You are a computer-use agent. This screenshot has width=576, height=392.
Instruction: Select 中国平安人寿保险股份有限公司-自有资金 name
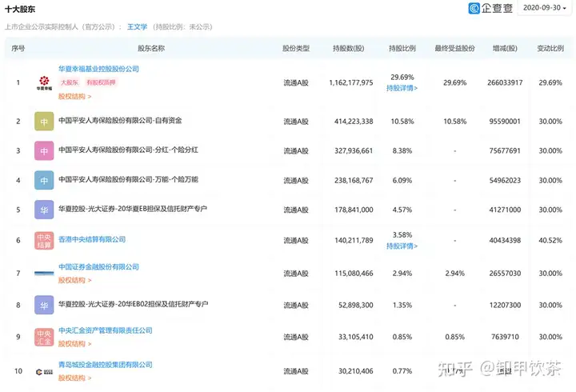click(120, 121)
